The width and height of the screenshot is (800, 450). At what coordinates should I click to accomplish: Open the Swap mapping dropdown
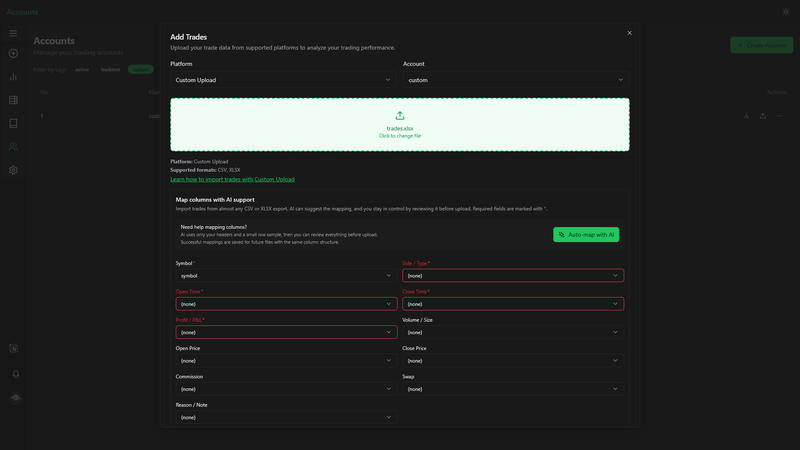click(x=513, y=389)
